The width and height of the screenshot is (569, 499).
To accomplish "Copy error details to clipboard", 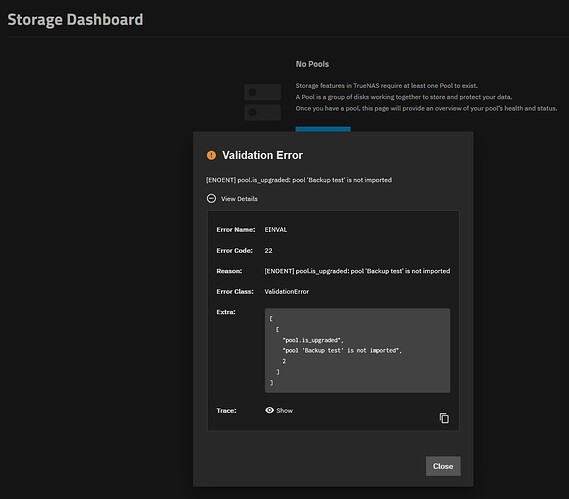I will (444, 418).
